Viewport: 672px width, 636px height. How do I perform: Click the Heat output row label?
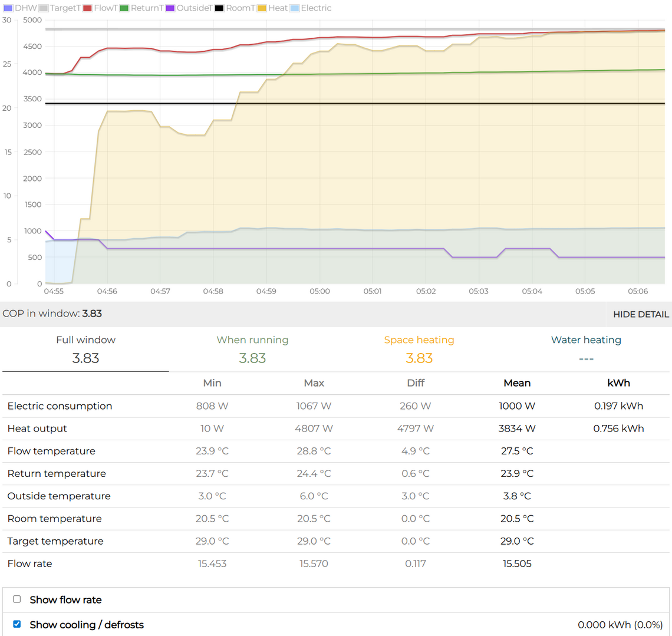click(x=37, y=429)
